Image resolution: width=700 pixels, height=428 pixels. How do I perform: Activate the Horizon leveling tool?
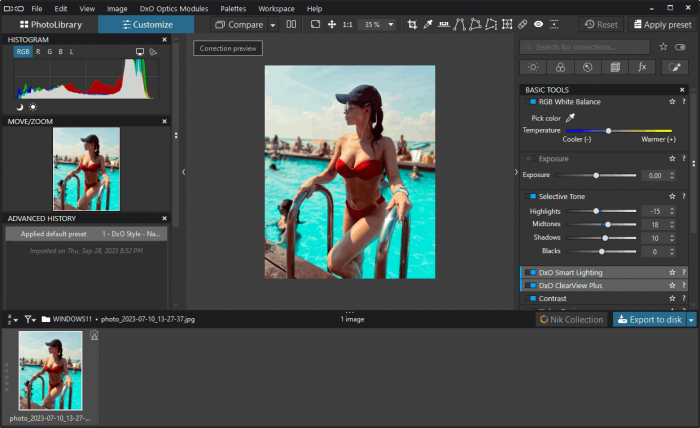(444, 24)
